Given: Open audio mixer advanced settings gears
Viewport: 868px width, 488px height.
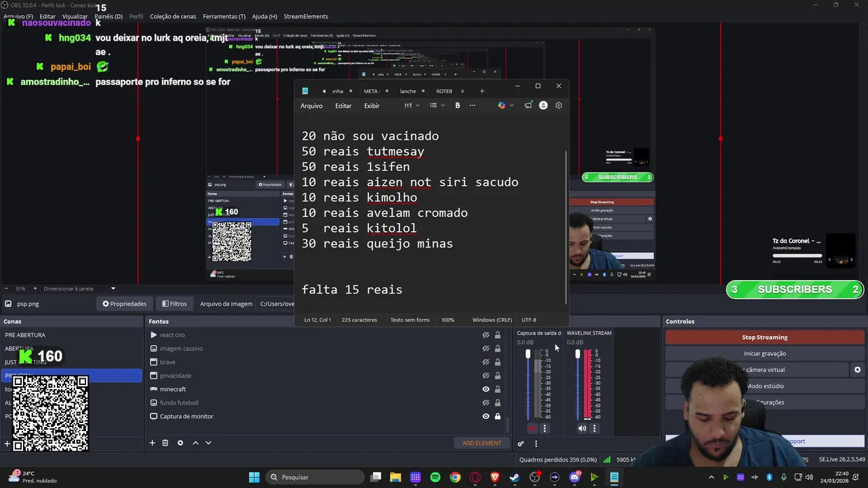Looking at the screenshot, I should point(521,444).
